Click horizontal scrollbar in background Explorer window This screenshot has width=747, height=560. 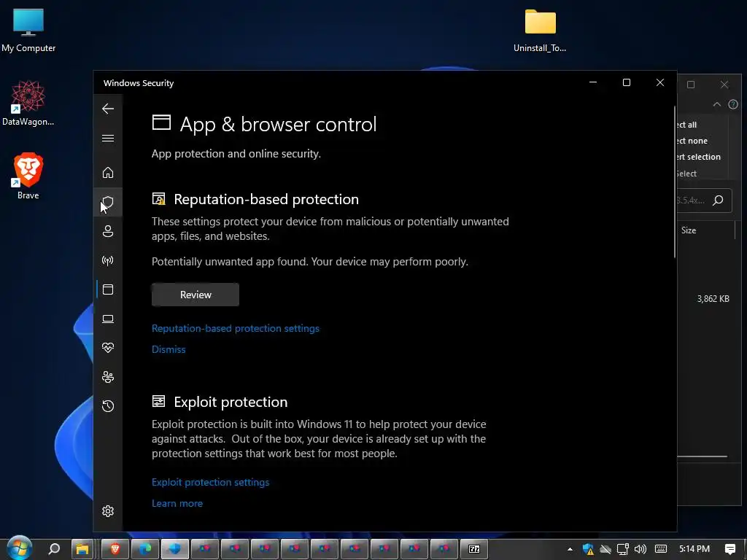(703, 456)
